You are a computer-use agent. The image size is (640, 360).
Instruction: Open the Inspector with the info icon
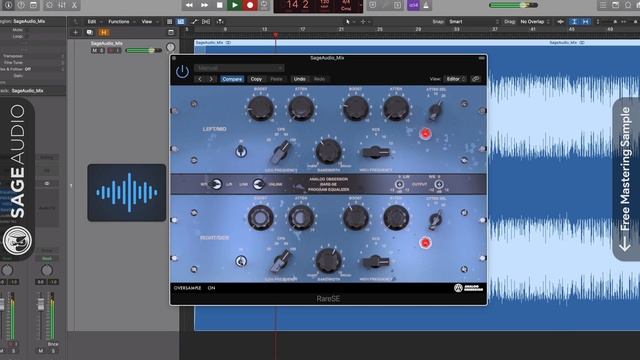tap(9, 5)
